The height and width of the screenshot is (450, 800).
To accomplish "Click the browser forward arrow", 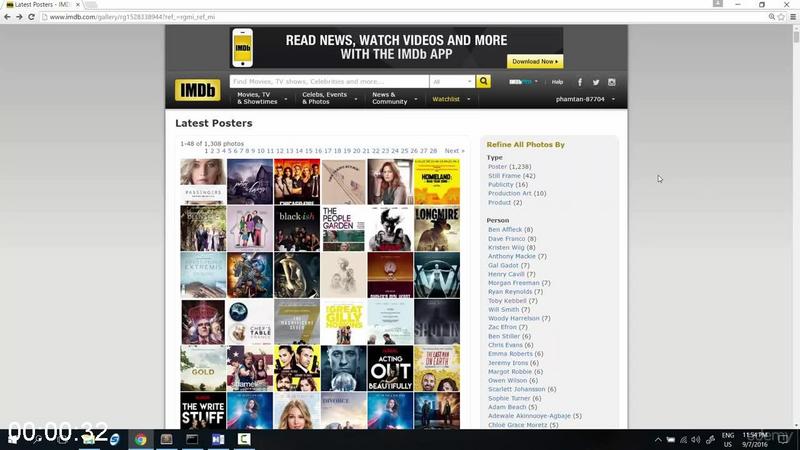I will [x=19, y=17].
